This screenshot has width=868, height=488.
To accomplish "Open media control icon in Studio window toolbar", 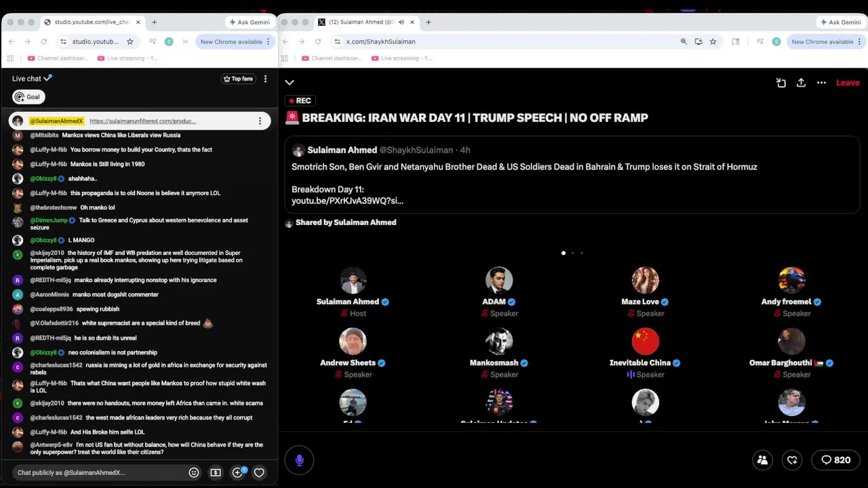I will 153,41.
